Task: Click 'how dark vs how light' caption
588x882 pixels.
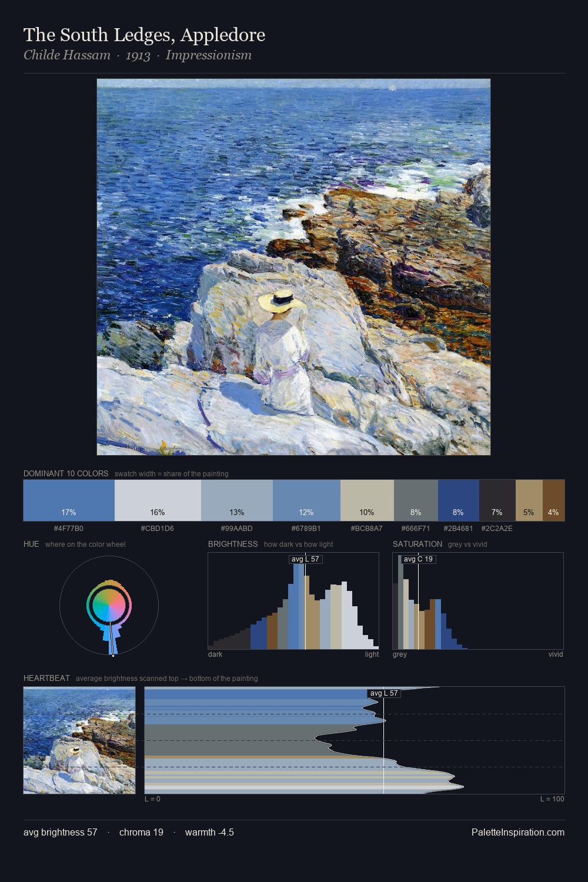Action: tap(299, 544)
